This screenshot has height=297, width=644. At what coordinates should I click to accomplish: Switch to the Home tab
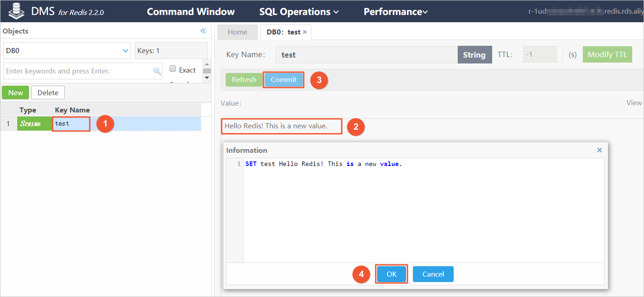[237, 32]
